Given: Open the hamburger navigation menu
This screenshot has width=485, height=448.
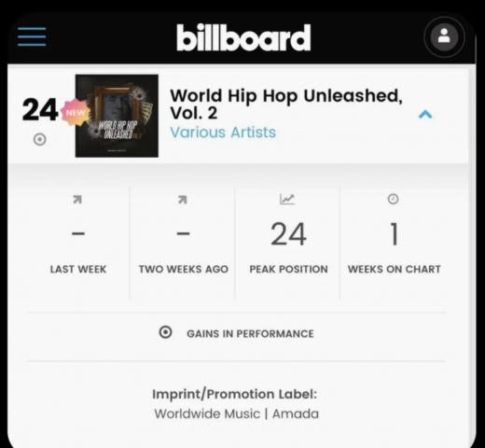Looking at the screenshot, I should [32, 36].
